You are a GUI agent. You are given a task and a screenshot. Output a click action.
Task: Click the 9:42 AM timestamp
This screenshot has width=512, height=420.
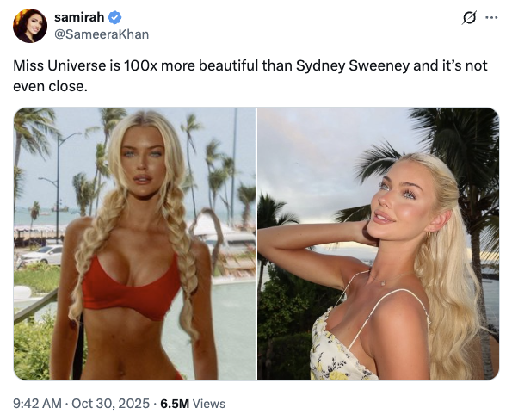37,404
